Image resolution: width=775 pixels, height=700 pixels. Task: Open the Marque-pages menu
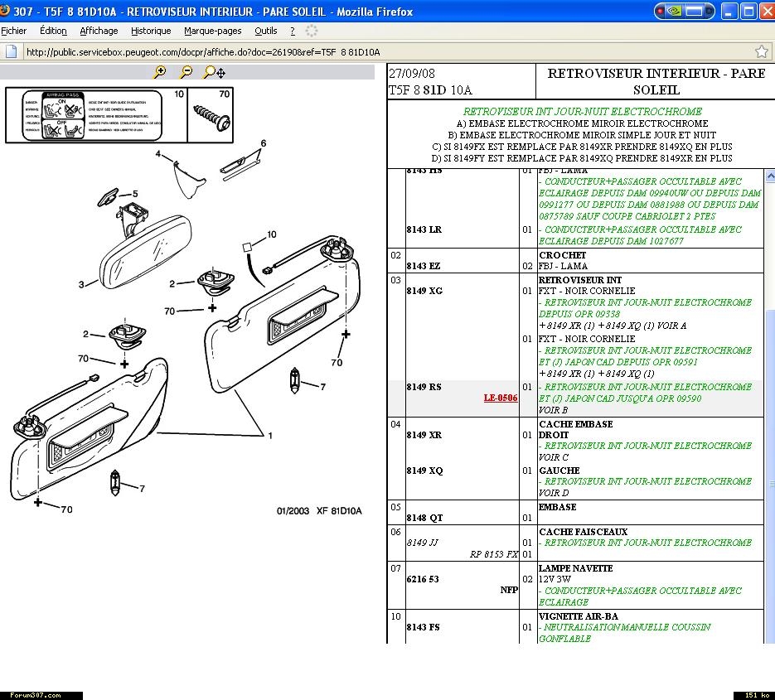pyautogui.click(x=212, y=31)
